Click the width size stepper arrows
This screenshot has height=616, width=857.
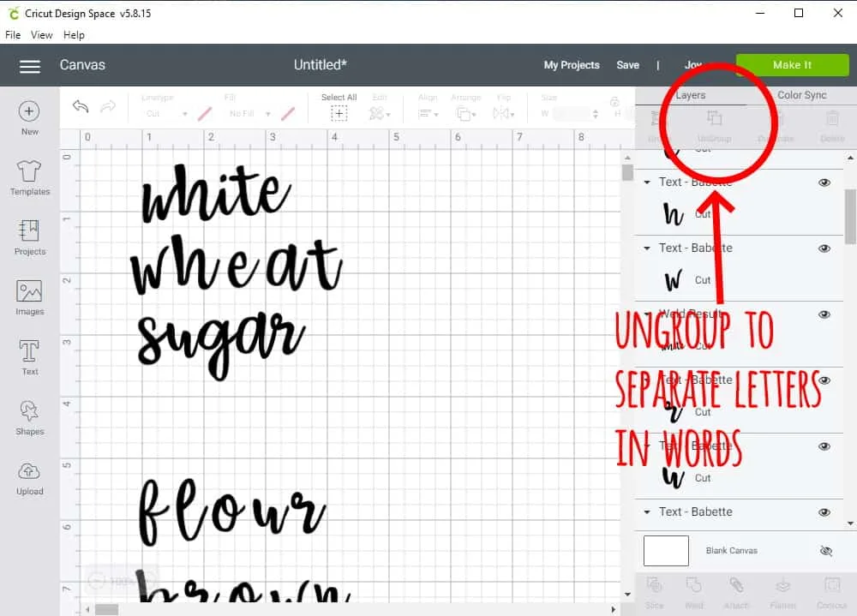(596, 114)
